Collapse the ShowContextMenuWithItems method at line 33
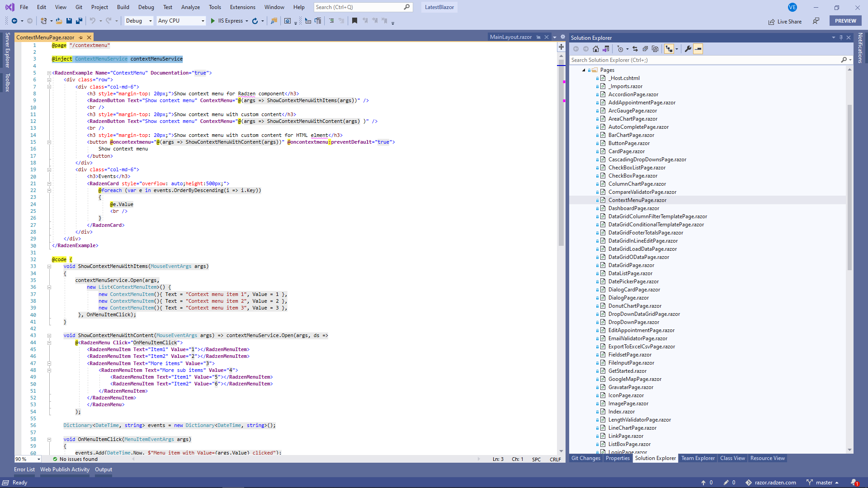Image resolution: width=868 pixels, height=488 pixels. [49, 266]
